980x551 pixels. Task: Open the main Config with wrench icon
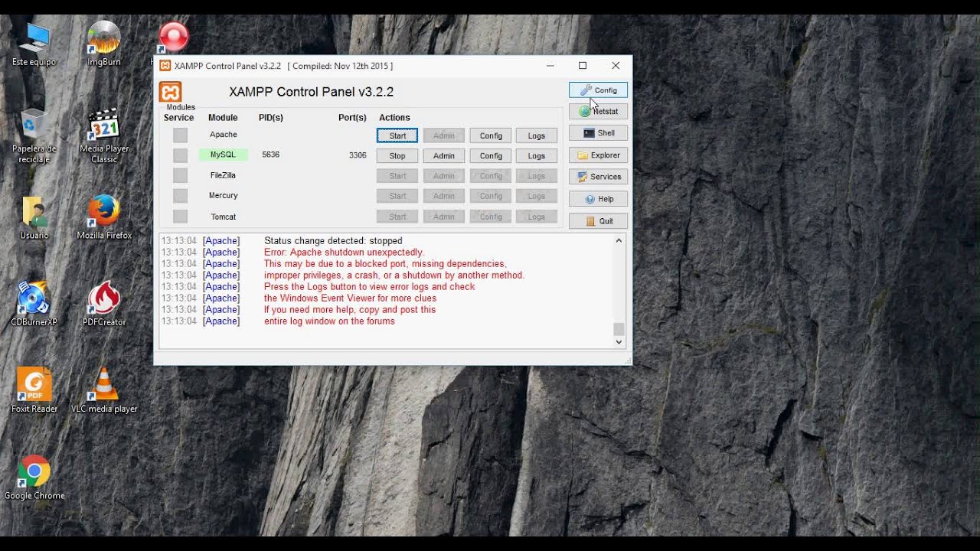coord(598,90)
